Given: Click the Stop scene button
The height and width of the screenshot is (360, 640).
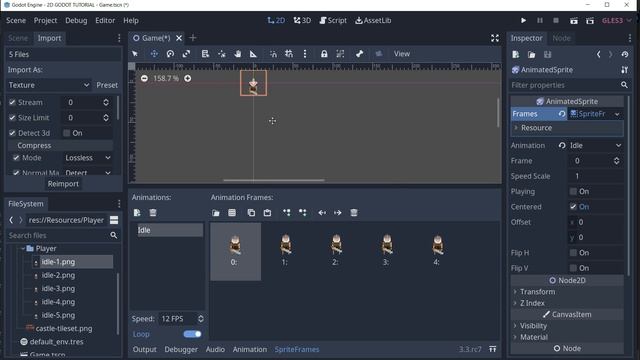Looking at the screenshot, I should (x=556, y=20).
